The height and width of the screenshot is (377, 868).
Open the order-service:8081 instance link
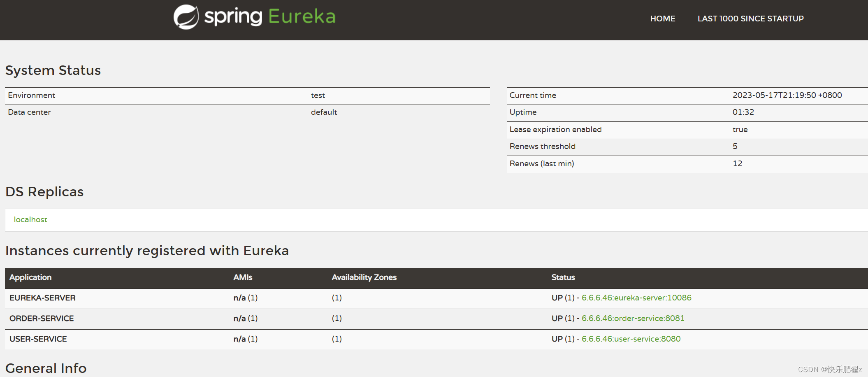(633, 318)
